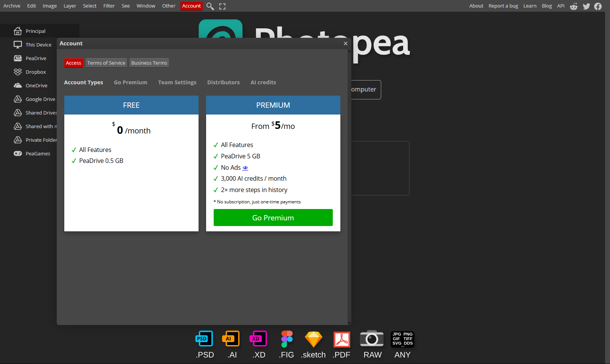Click the RAW camera format icon
610x364 pixels.
[372, 339]
